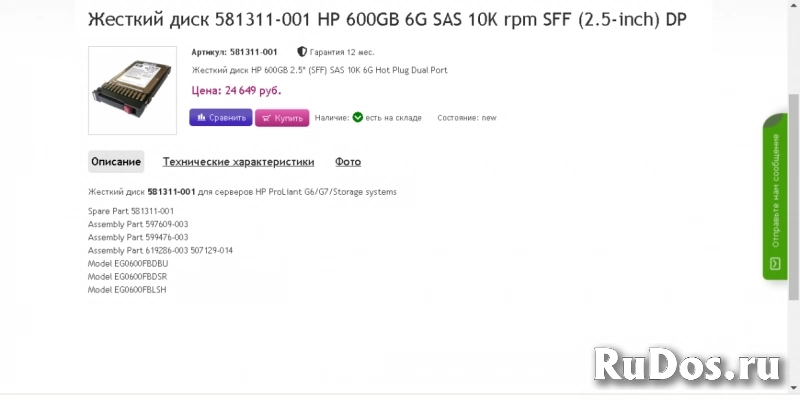Switch to the Технические характеристики tab
800x400 pixels.
(x=238, y=162)
